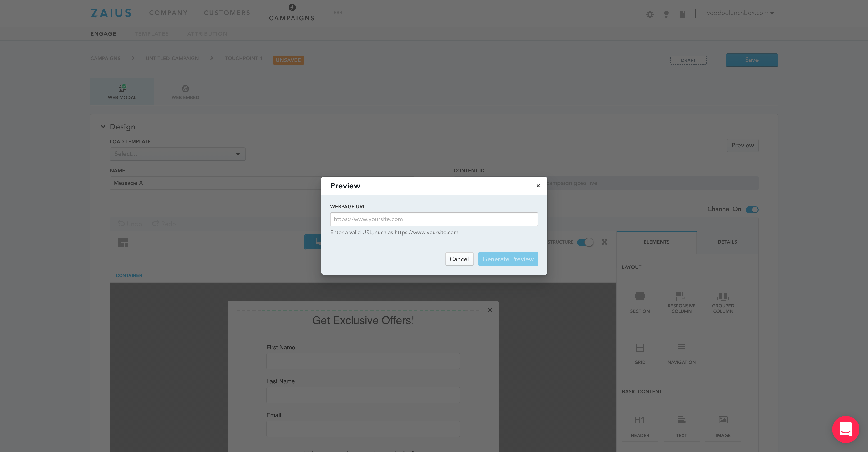Open the library books icon
This screenshot has height=452, width=868.
[682, 14]
